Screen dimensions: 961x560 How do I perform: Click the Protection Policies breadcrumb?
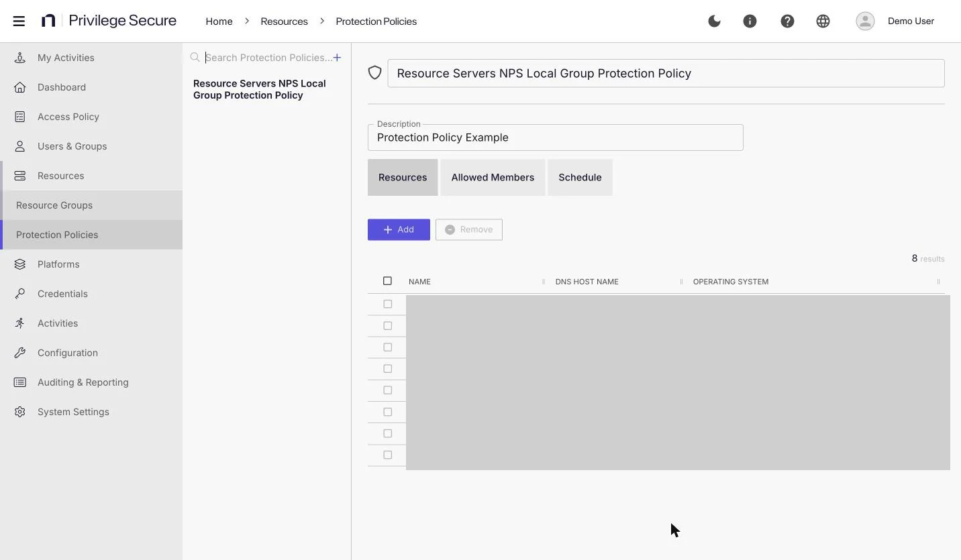pyautogui.click(x=376, y=21)
